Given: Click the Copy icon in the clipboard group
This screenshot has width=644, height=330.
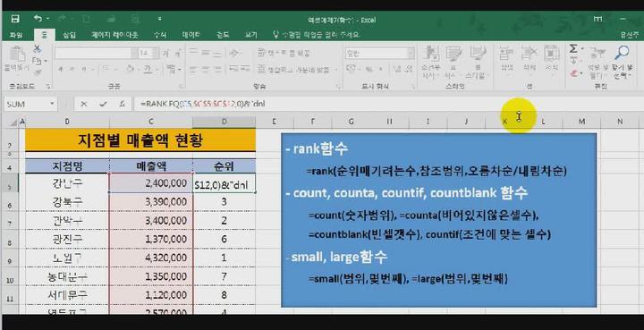Looking at the screenshot, I should tap(37, 61).
